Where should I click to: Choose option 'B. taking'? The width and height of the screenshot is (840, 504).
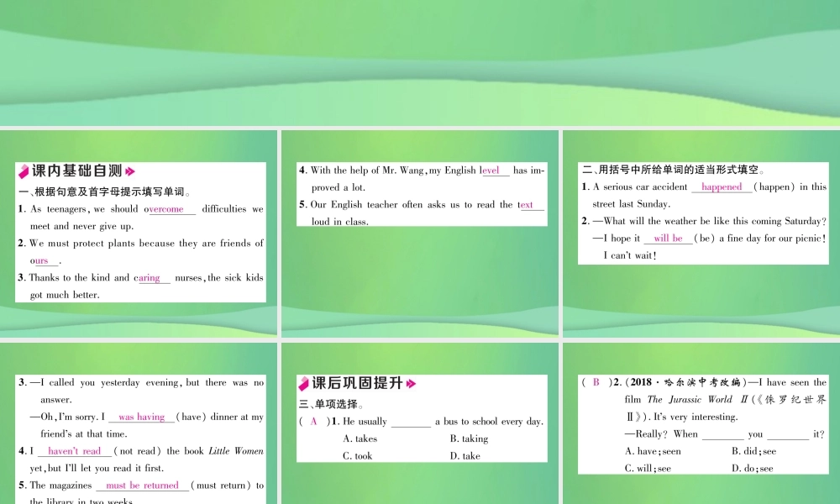tap(469, 438)
